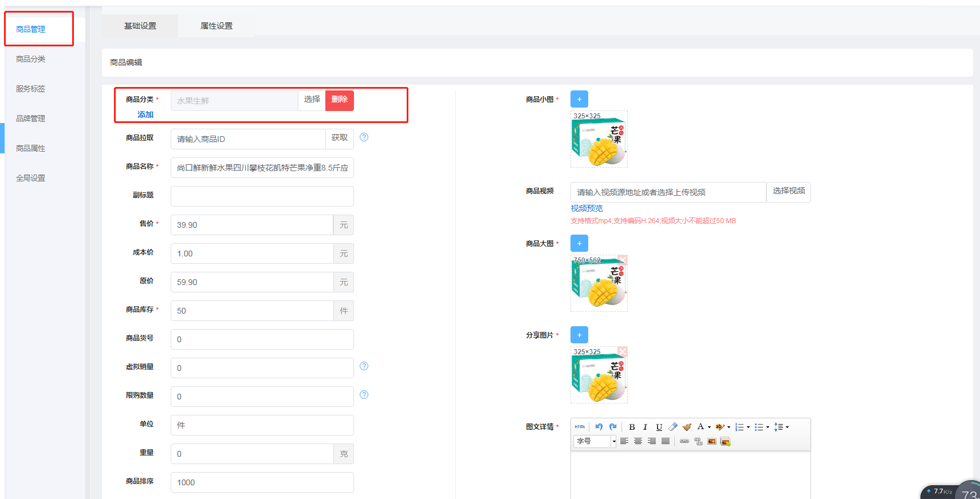Click the redo arrow in editor toolbar
980x499 pixels.
pos(613,427)
